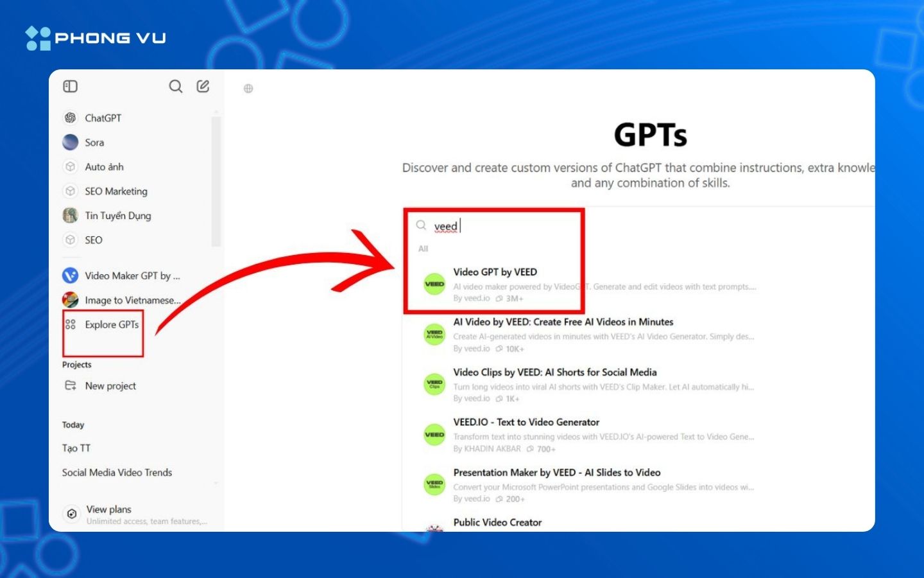Open VEED.IO Text to Video Generator
Viewport: 924px width, 578px height.
(x=526, y=423)
